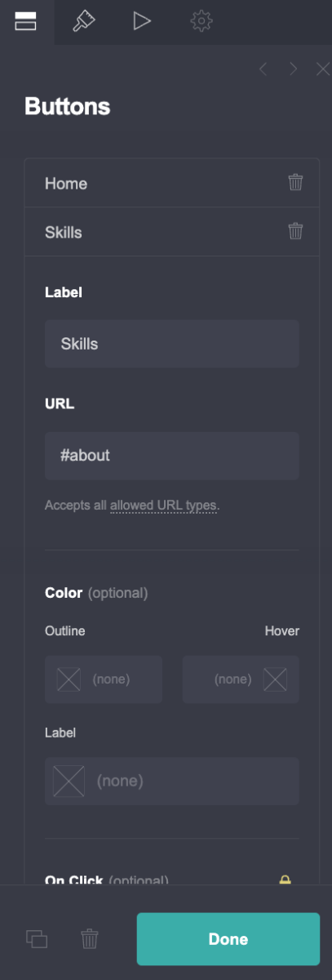Close the Buttons panel with the X
The width and height of the screenshot is (332, 980).
[322, 69]
